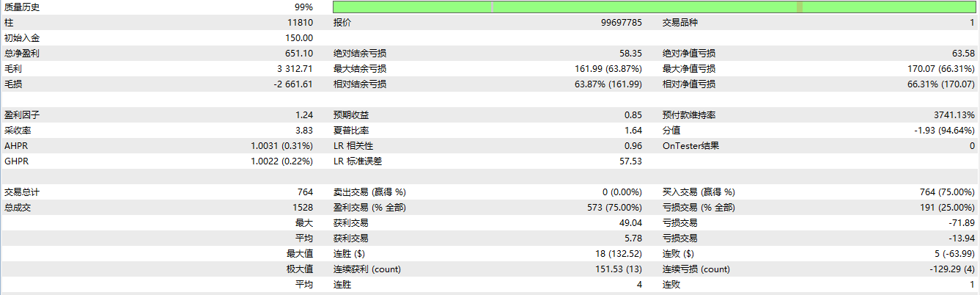Click the value 161.99 (63.87%)

tap(608, 69)
